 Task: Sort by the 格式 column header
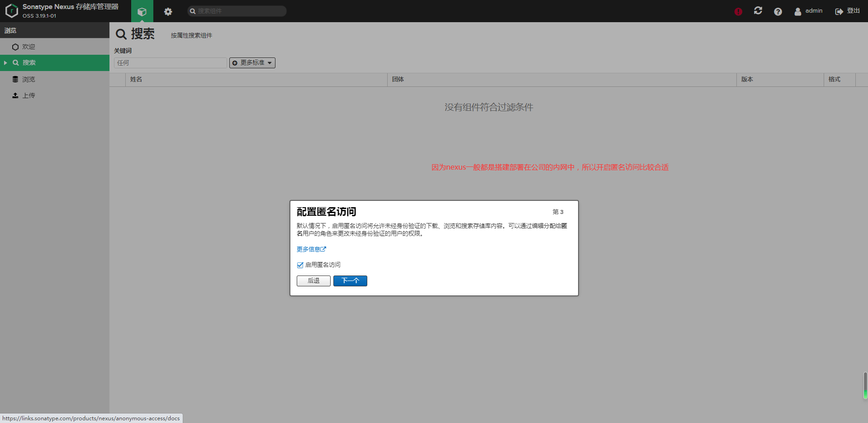click(840, 80)
